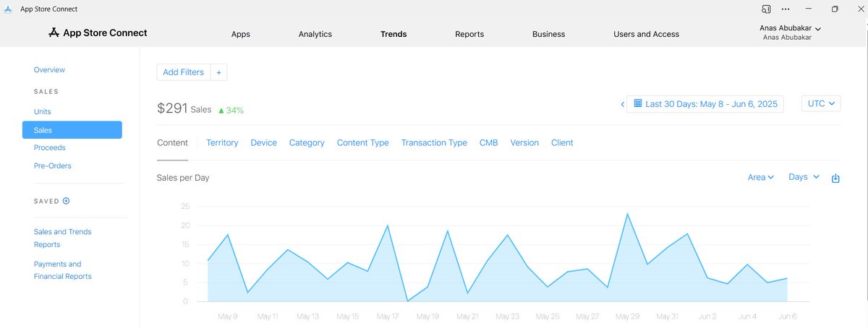This screenshot has width=868, height=328.
Task: Click the Jun 6 axis label
Action: click(786, 316)
